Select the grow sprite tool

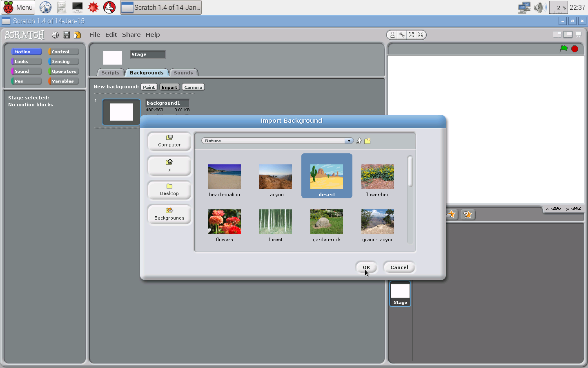(411, 35)
